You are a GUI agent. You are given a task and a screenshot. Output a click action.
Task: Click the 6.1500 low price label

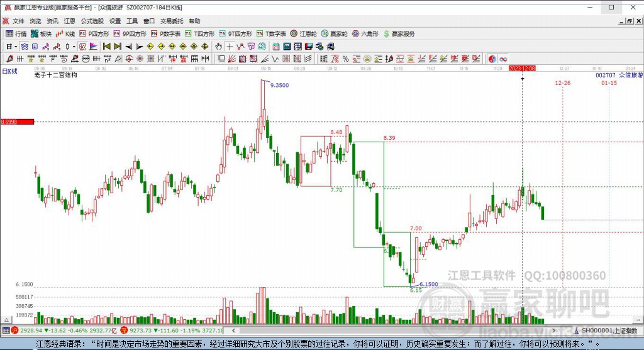(x=428, y=284)
